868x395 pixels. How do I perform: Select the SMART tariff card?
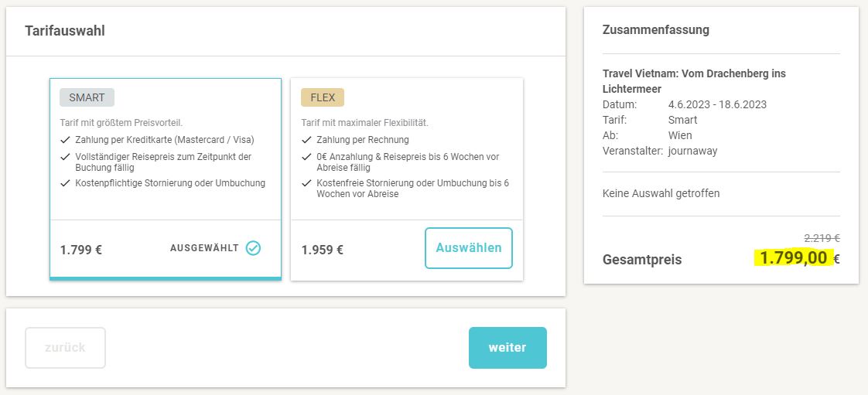click(x=166, y=179)
